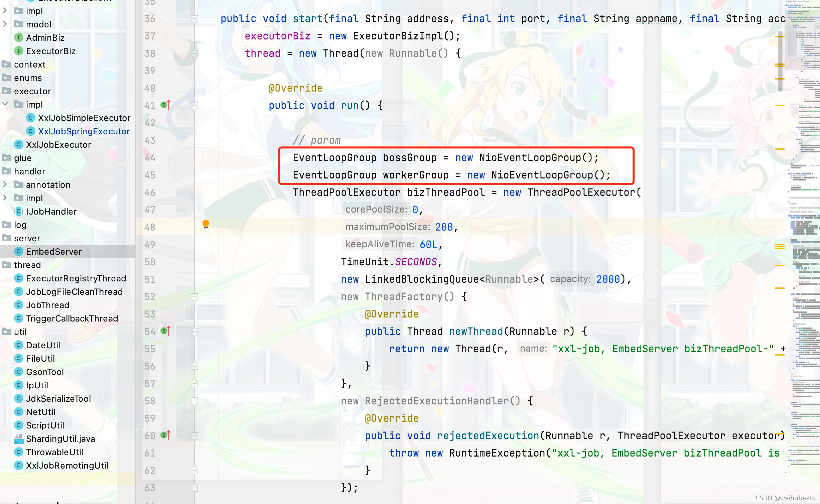This screenshot has height=504, width=820.
Task: Click the NioEventLoopGroup reference on line 44
Action: 530,158
